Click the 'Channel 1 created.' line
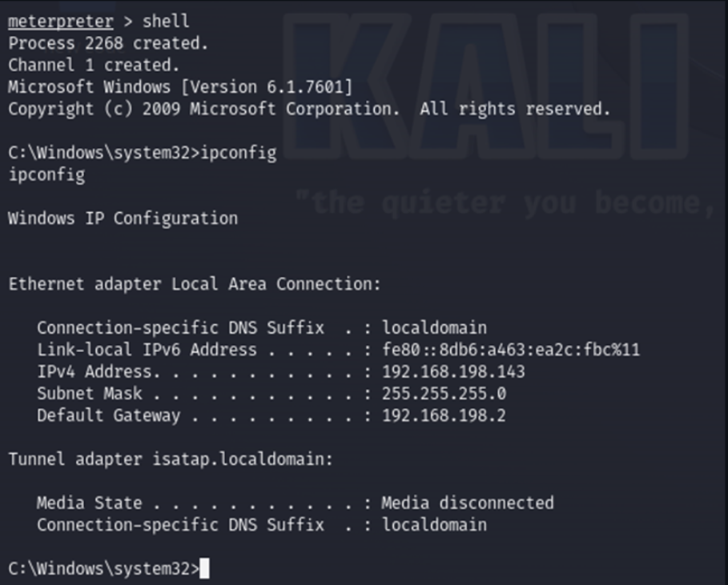Viewport: 728px width, 585px height. [94, 65]
